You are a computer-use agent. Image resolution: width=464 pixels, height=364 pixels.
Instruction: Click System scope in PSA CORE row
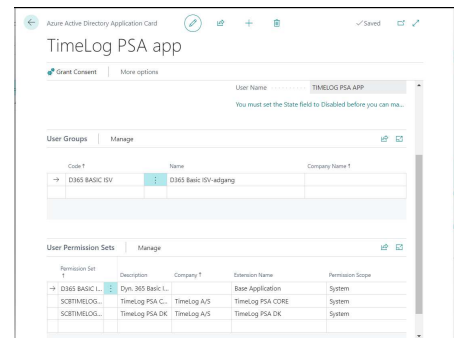(366, 301)
